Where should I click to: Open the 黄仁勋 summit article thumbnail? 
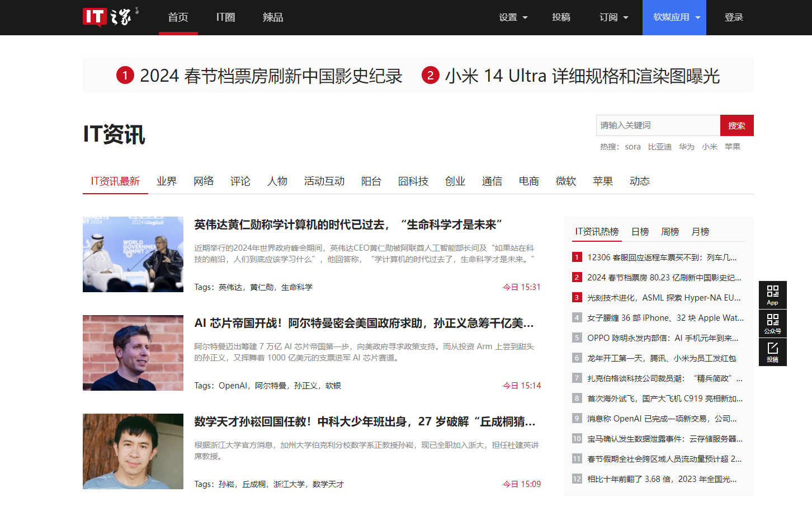click(x=133, y=255)
